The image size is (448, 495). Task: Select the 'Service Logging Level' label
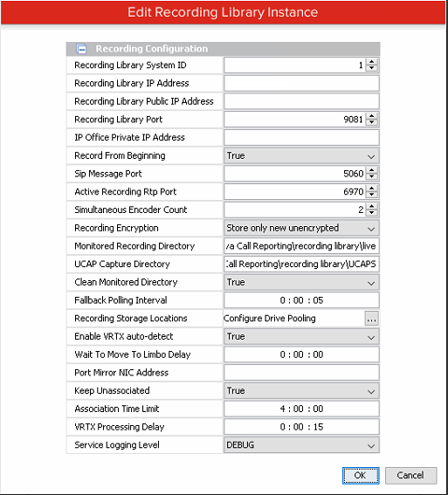117,445
